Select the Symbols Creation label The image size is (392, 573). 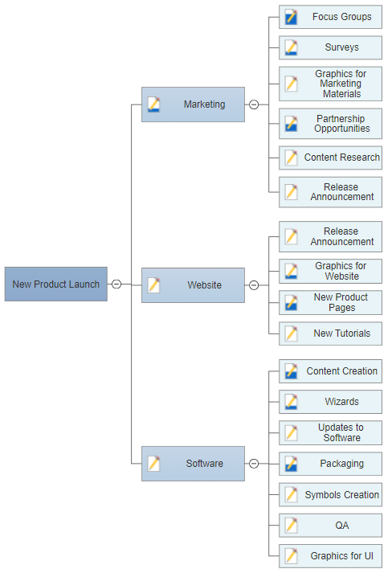point(341,494)
